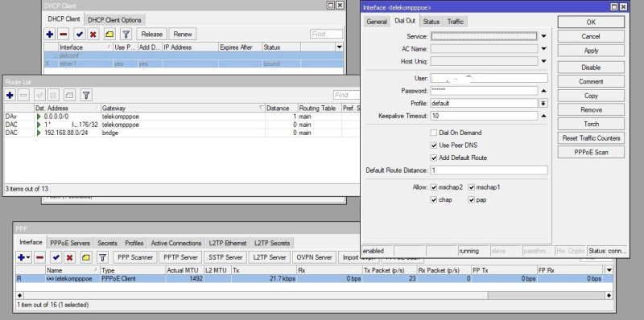Click the minus icon in Route List toolbar
The height and width of the screenshot is (320, 644).
tap(24, 95)
